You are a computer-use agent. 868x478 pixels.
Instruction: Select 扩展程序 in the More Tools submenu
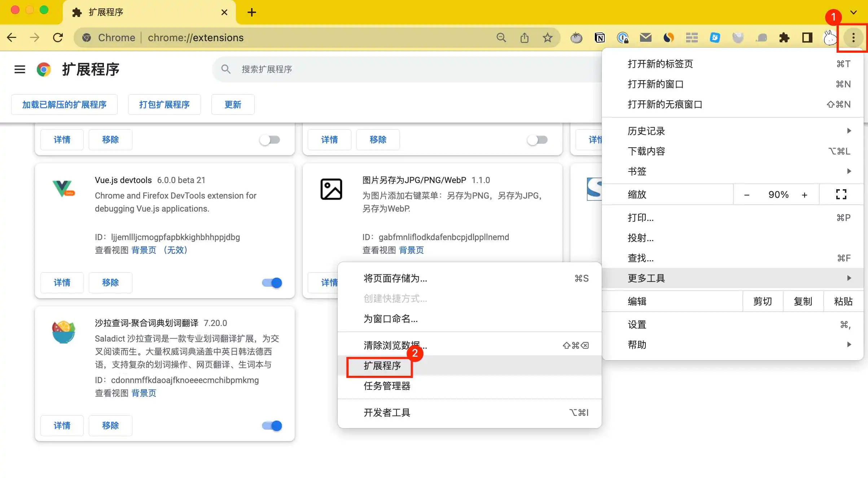(x=382, y=366)
